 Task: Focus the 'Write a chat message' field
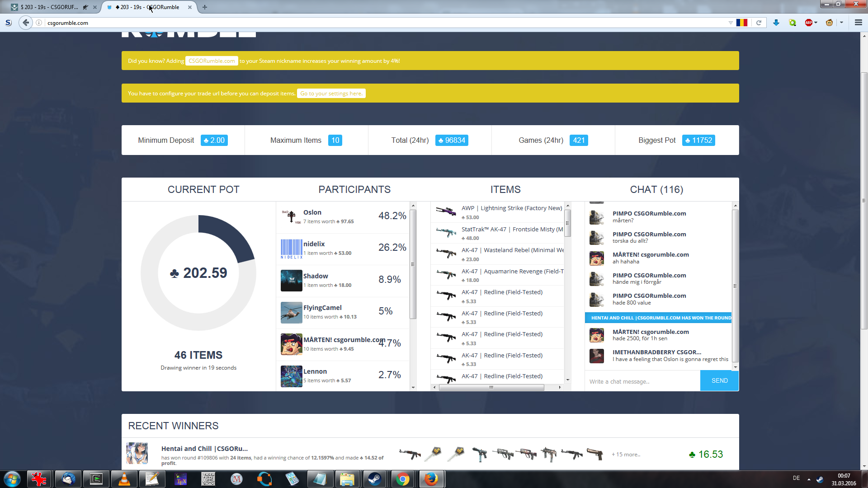(642, 381)
